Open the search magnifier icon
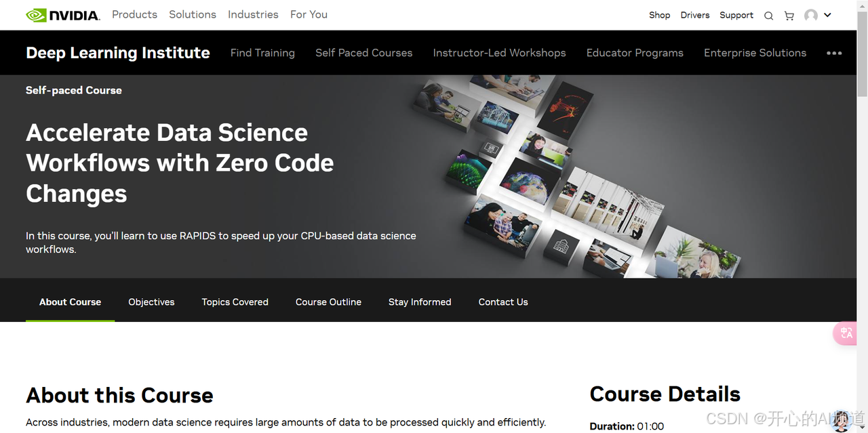 click(x=768, y=16)
